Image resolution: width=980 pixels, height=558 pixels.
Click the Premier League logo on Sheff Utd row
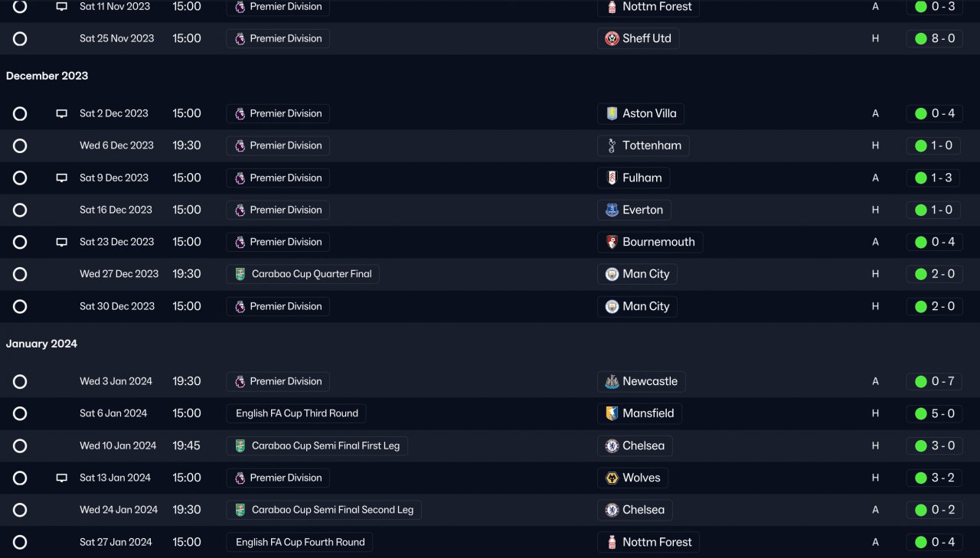pos(240,39)
